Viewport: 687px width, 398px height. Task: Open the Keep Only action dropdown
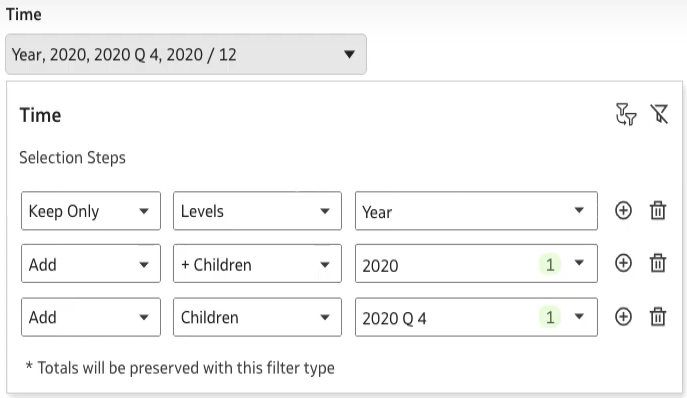tap(91, 211)
